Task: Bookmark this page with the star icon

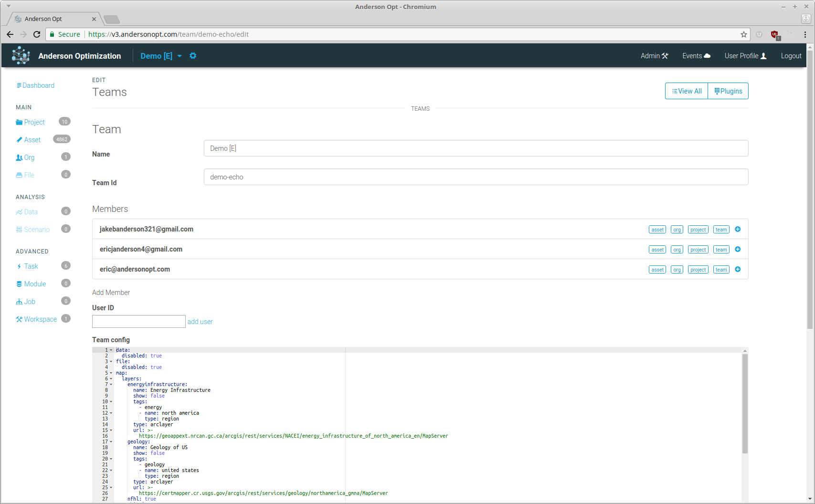Action: [x=743, y=34]
